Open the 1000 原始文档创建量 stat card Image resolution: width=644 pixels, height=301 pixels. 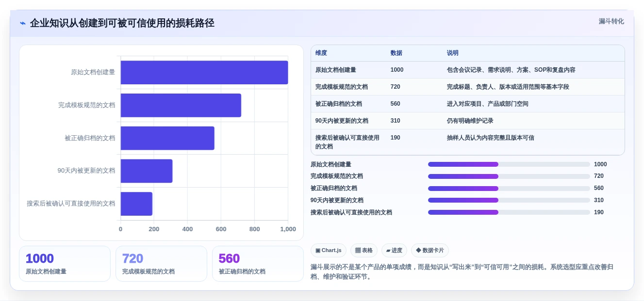(65, 264)
